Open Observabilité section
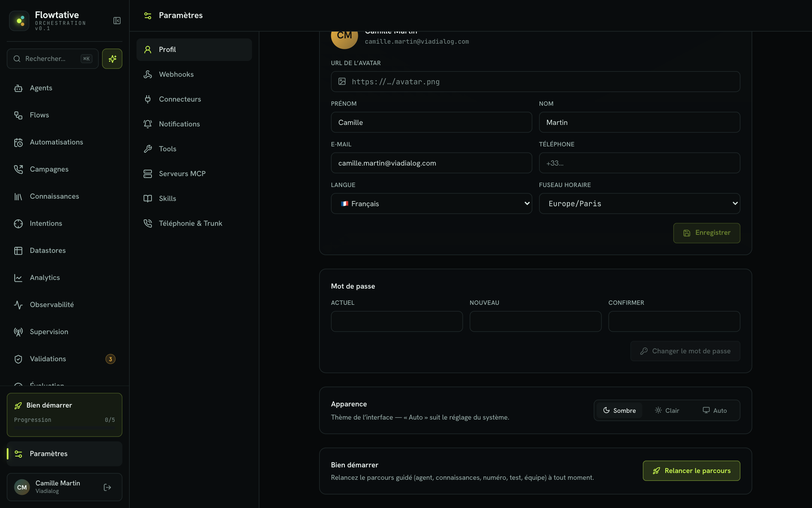This screenshot has height=508, width=812. (64, 305)
